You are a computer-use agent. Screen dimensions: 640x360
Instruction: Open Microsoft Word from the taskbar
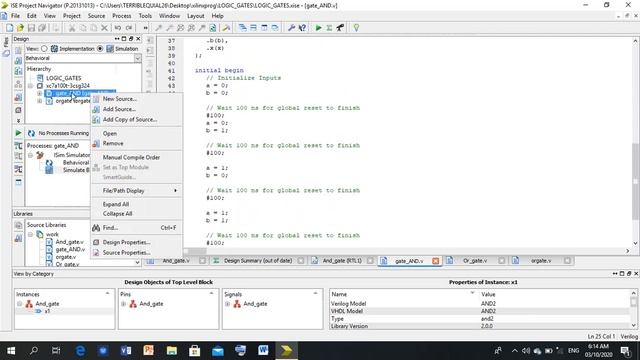point(263,351)
